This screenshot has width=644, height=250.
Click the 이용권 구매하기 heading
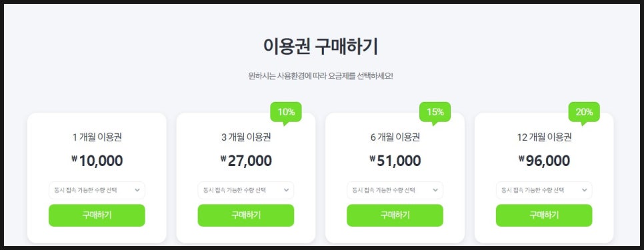point(321,47)
